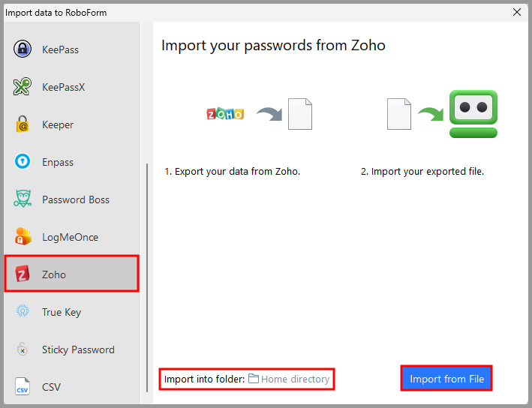Click the Sticky Password icon
The height and width of the screenshot is (408, 532).
pyautogui.click(x=23, y=349)
